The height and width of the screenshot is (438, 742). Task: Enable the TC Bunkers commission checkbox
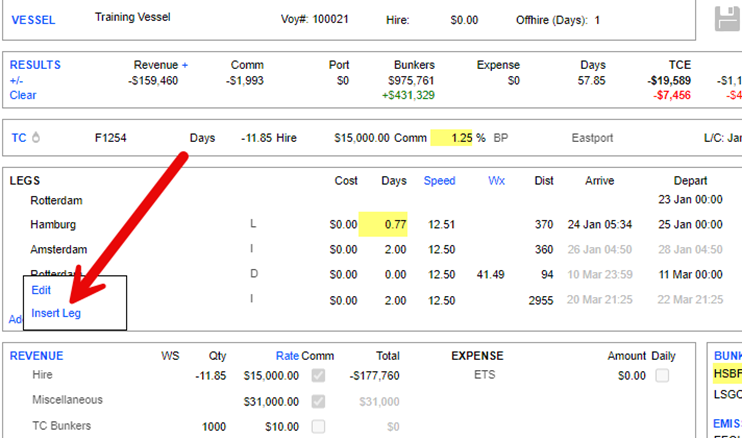pos(318,426)
